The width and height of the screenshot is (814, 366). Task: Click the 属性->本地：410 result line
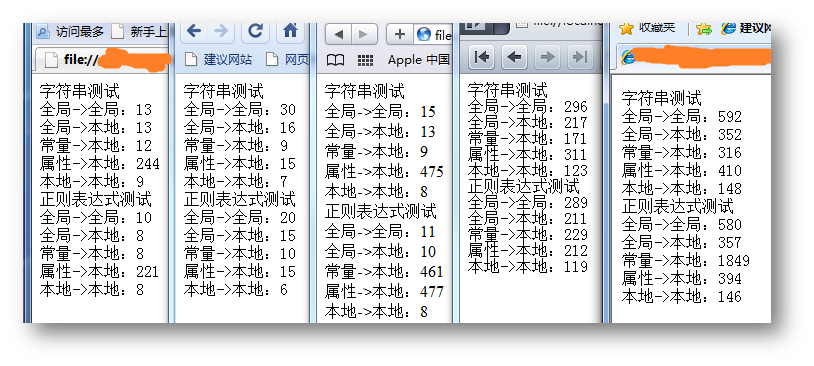[682, 171]
